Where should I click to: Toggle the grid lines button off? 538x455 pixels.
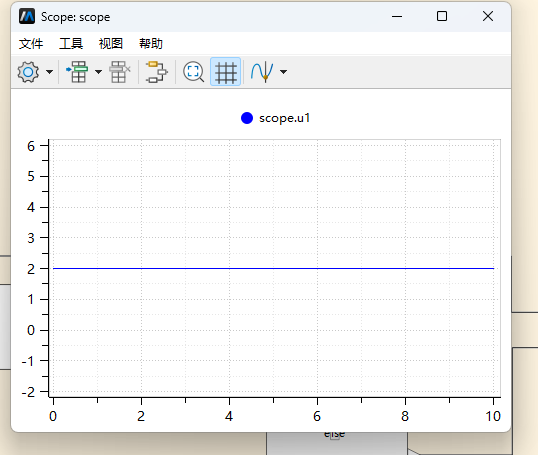pos(225,72)
